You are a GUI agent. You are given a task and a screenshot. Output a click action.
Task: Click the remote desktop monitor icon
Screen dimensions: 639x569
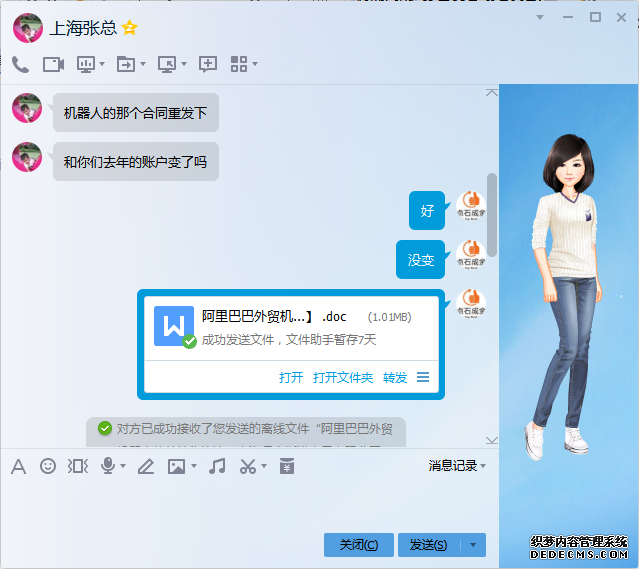click(167, 64)
